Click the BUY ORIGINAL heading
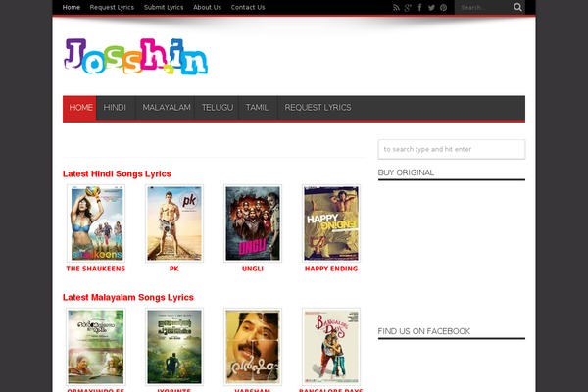Screen dimensions: 588x392 click(406, 172)
